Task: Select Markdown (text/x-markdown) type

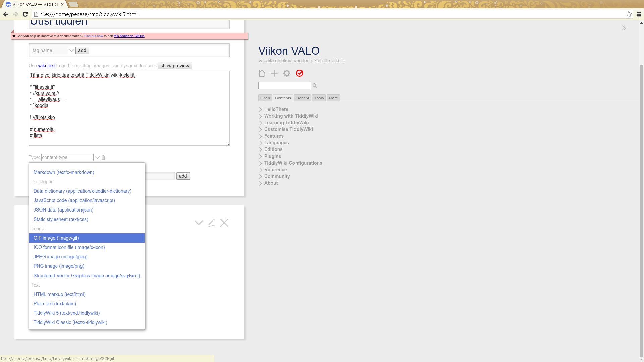Action: 87,172
